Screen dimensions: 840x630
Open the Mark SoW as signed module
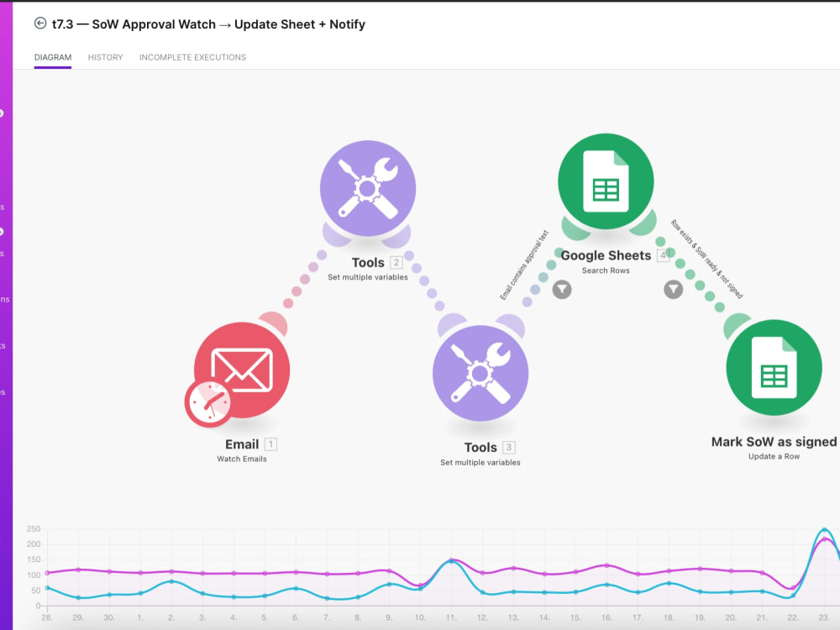point(774,368)
